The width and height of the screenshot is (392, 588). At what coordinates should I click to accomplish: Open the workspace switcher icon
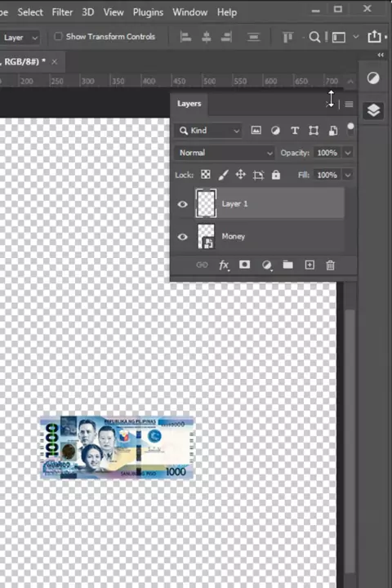(338, 37)
